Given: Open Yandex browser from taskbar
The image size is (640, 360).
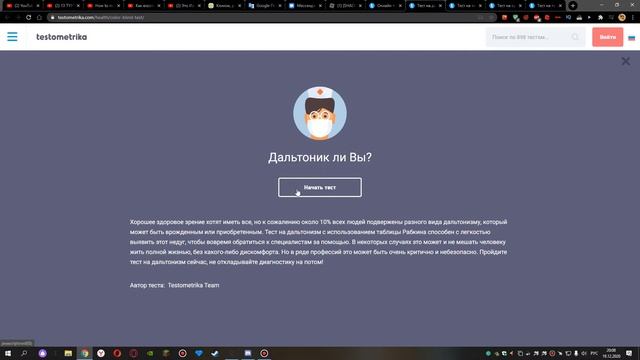Looking at the screenshot, I should [x=101, y=353].
